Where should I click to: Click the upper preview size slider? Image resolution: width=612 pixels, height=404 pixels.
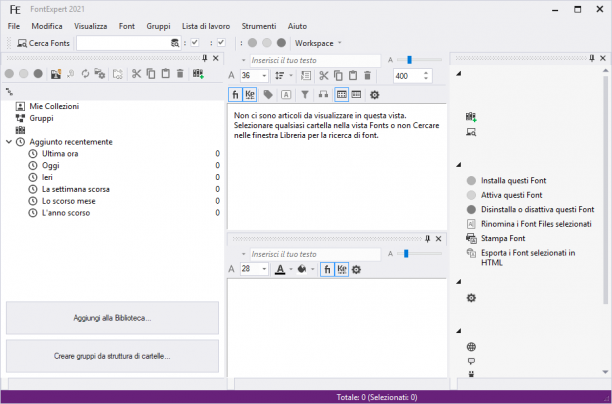click(x=419, y=60)
